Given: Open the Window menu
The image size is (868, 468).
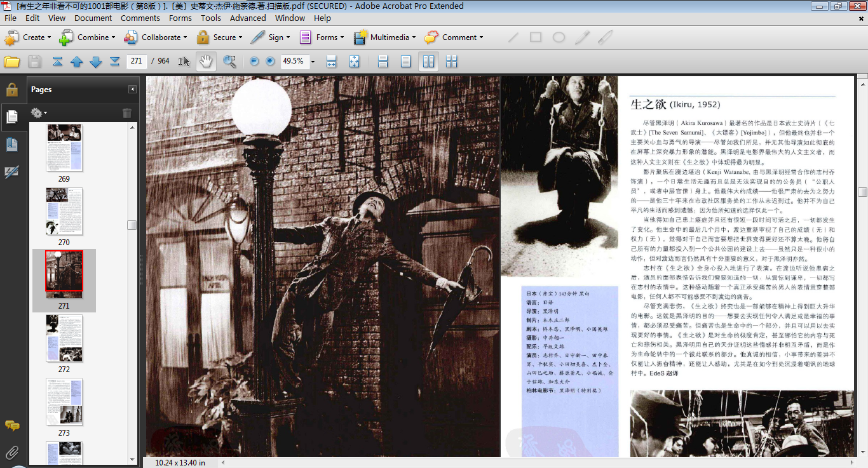Looking at the screenshot, I should click(x=290, y=18).
